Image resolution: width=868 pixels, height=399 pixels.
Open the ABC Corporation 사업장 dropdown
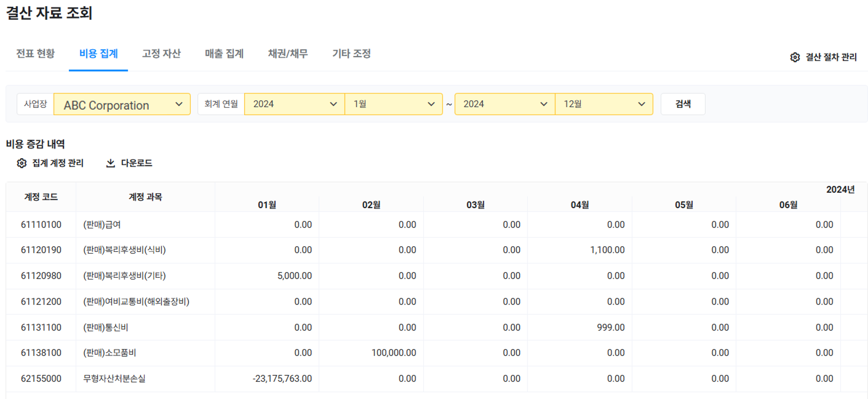[x=122, y=104]
